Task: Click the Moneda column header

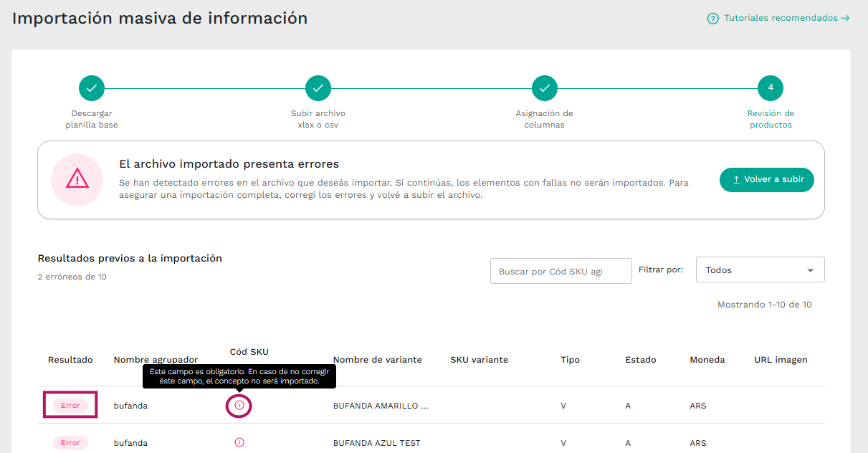Action: click(707, 360)
